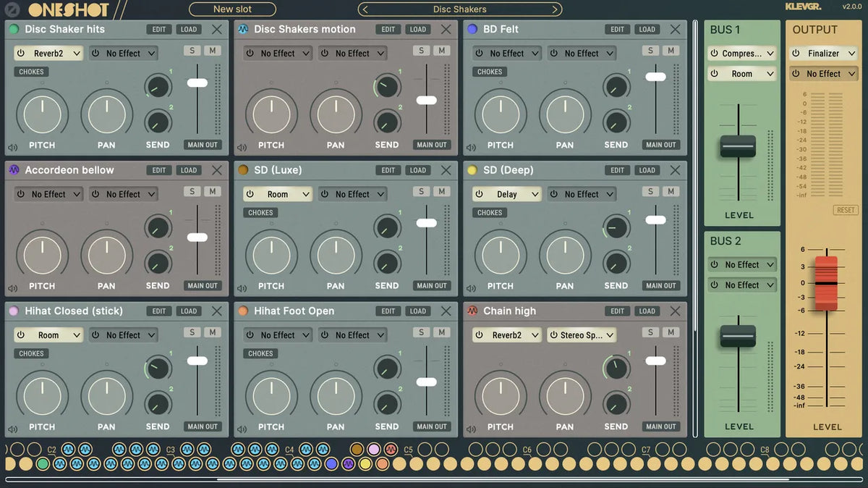Solo the SD (Deep) slot
The height and width of the screenshot is (488, 868).
coord(650,192)
